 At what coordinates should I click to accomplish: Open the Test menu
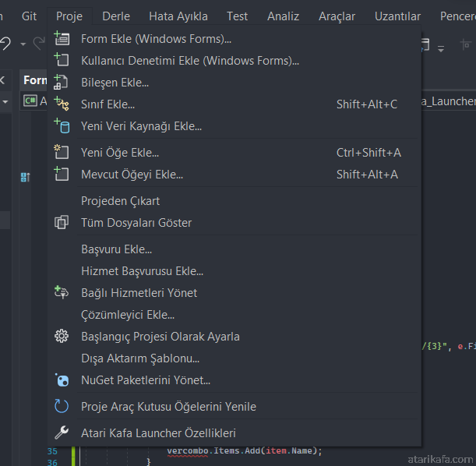(237, 16)
